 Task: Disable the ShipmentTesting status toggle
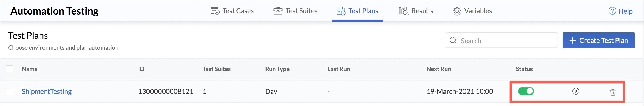click(526, 91)
